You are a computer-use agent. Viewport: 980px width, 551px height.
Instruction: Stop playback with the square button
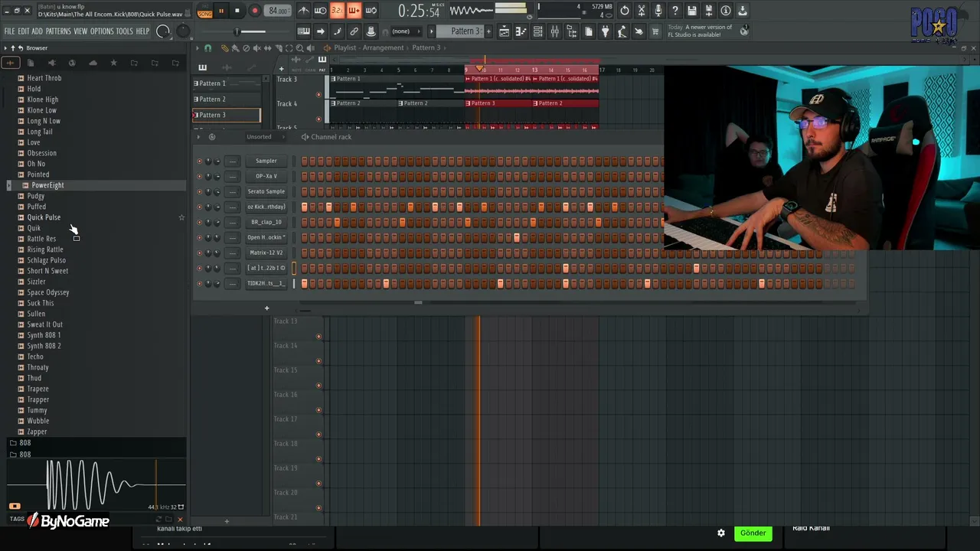click(237, 11)
